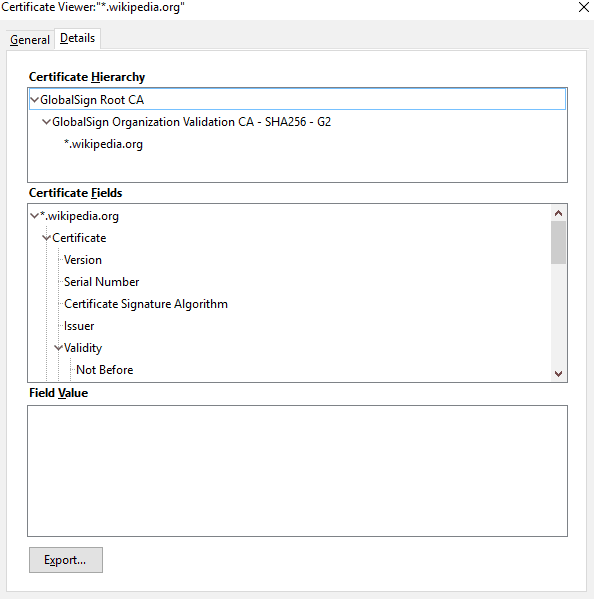Select the Details tab
The width and height of the screenshot is (594, 599).
[78, 38]
